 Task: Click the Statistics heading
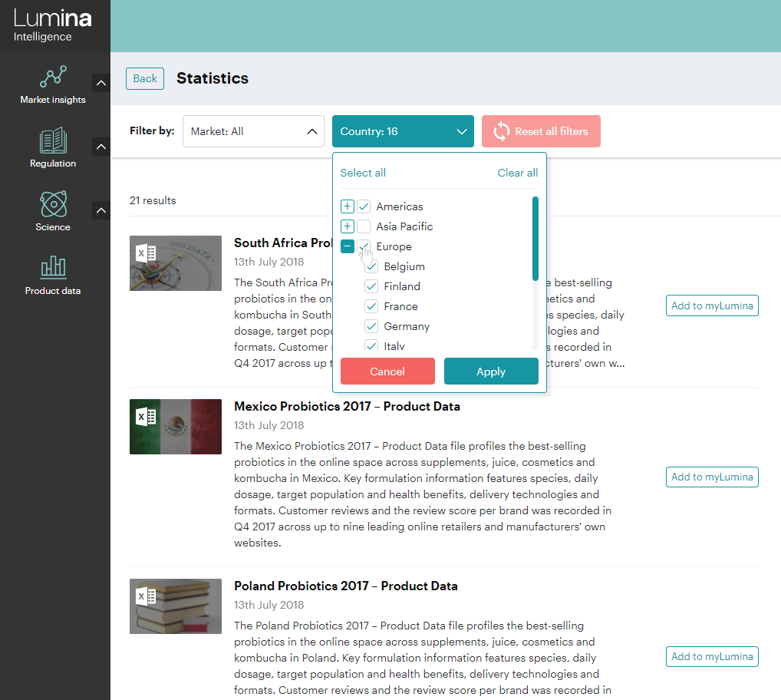(x=213, y=78)
